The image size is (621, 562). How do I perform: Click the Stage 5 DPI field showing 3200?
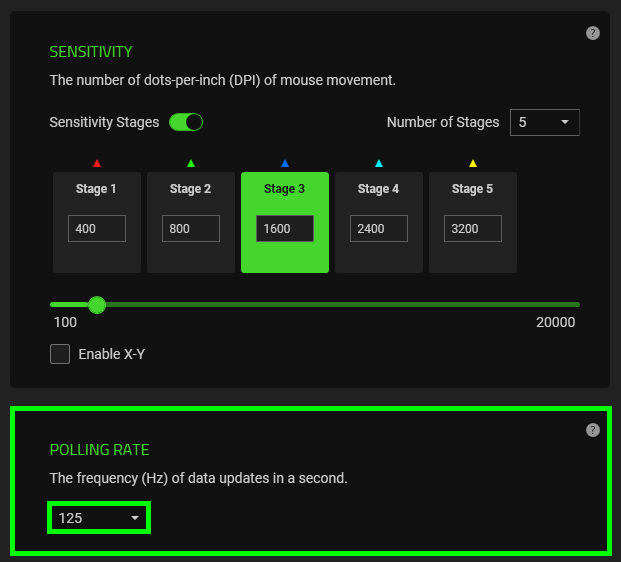[x=473, y=229]
